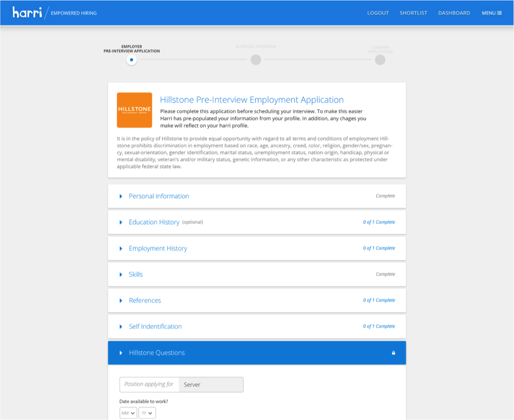Screen dimensions: 514x420
Task: Click the 'EMPLOYER PRE-INTERVIEW APPLICATION' step label
Action: (131, 49)
